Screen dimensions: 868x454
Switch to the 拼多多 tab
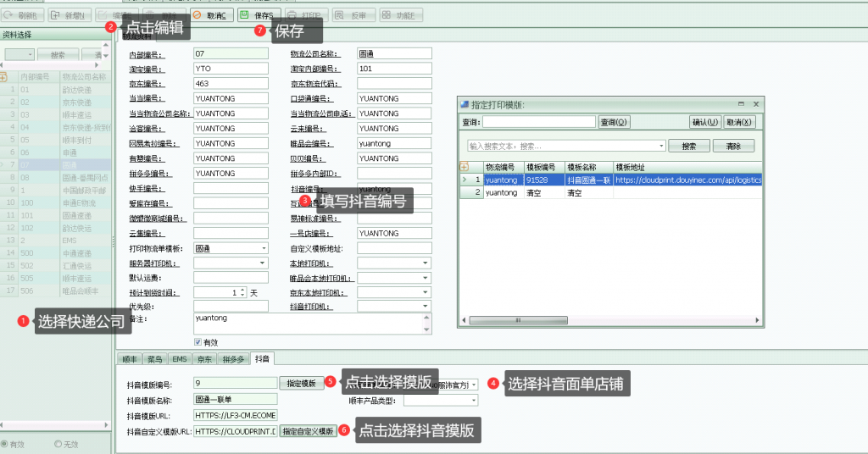click(233, 359)
